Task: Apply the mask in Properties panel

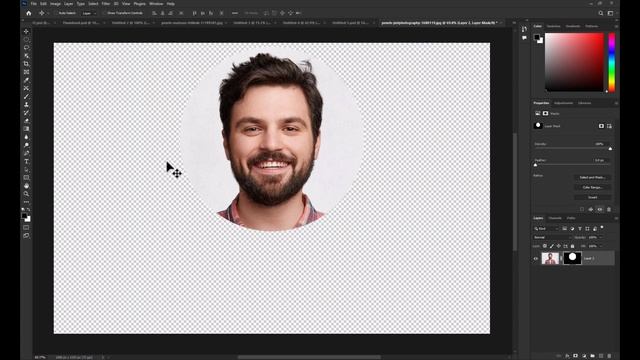Action: [591, 209]
